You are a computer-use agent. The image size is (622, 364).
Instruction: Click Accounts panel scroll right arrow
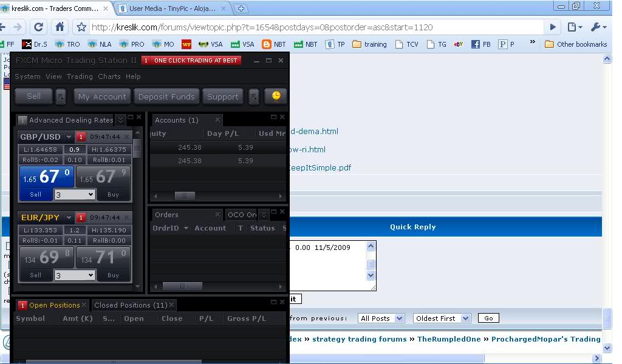point(281,196)
